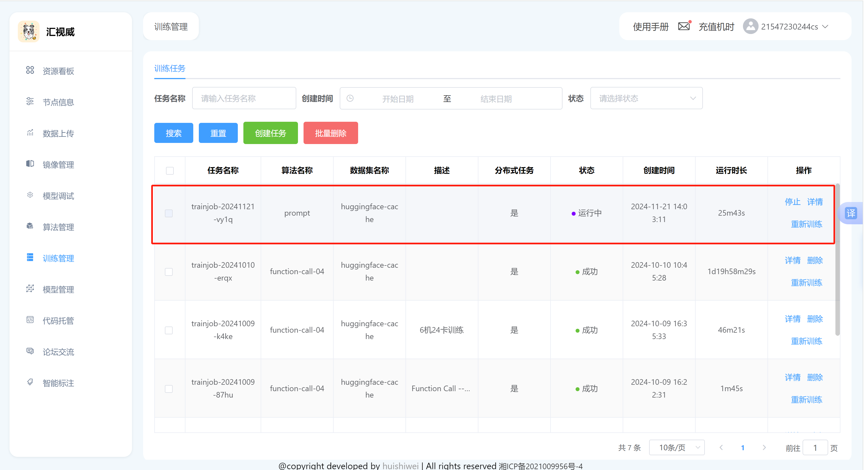Viewport: 868px width, 470px height.
Task: Open 数据上传 sidebar icon
Action: pyautogui.click(x=30, y=133)
